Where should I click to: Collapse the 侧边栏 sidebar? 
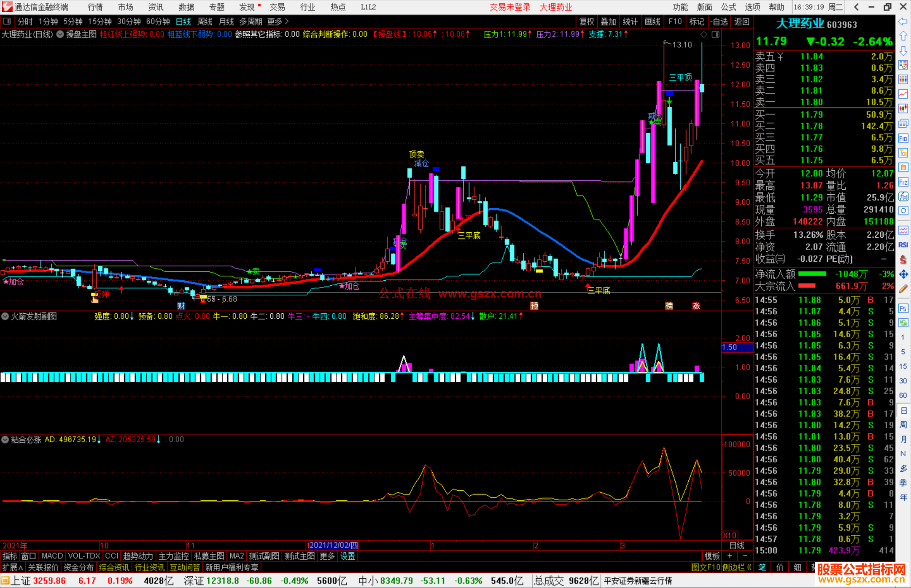[x=737, y=567]
